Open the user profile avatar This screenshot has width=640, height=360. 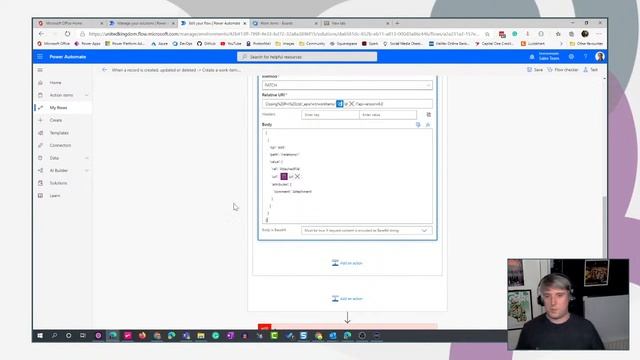[x=600, y=57]
